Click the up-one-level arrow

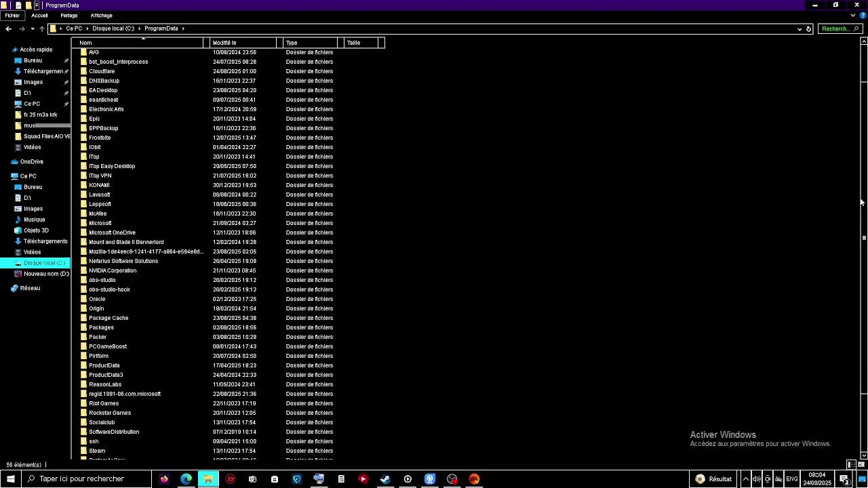point(41,28)
